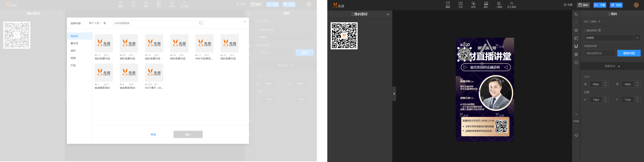Click the help icon beside 我个人的
This screenshot has width=644, height=162.
pos(105,23)
